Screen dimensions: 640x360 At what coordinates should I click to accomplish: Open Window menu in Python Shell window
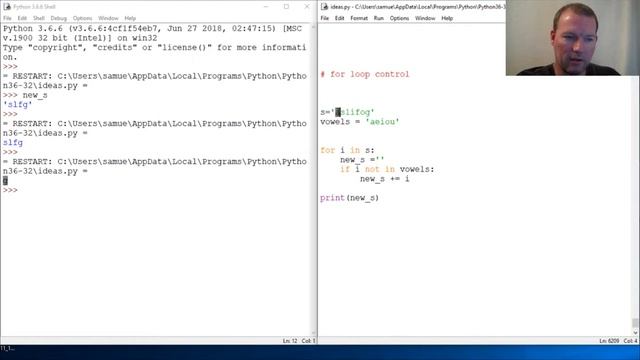click(x=108, y=18)
